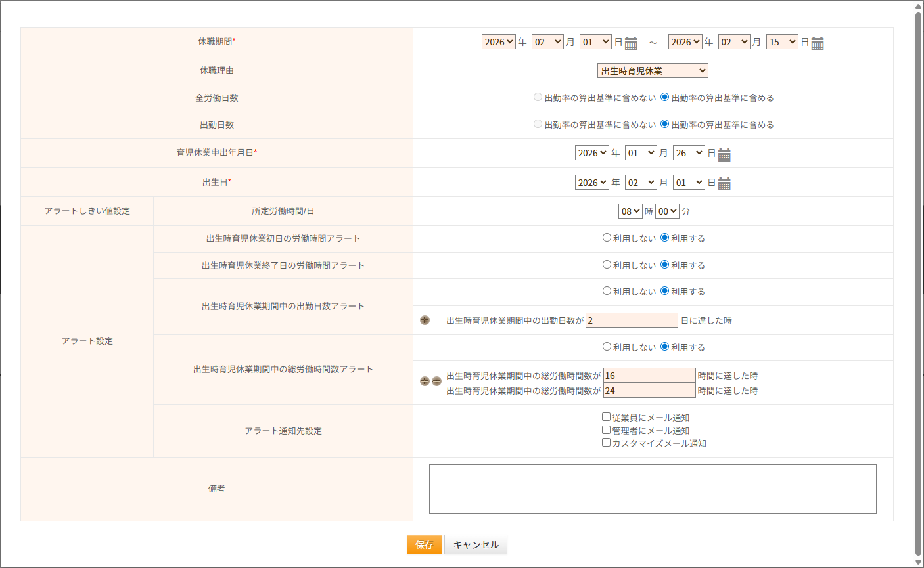Open the leave end day dropdown showing 15

tap(782, 42)
